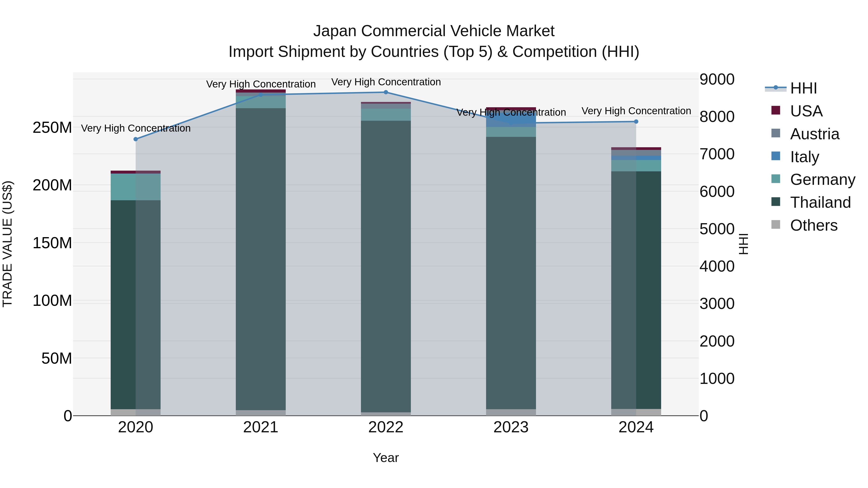
Task: Click the 2022 x-axis year label
Action: [x=386, y=427]
